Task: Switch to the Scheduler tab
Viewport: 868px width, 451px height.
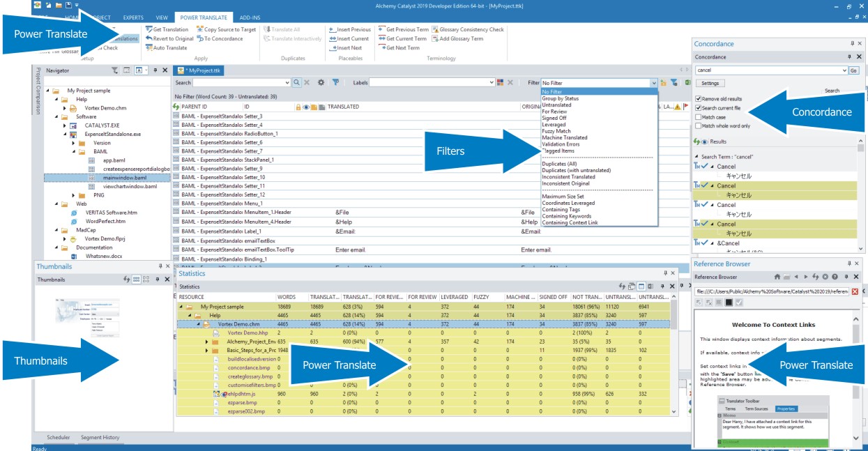Action: [x=58, y=437]
